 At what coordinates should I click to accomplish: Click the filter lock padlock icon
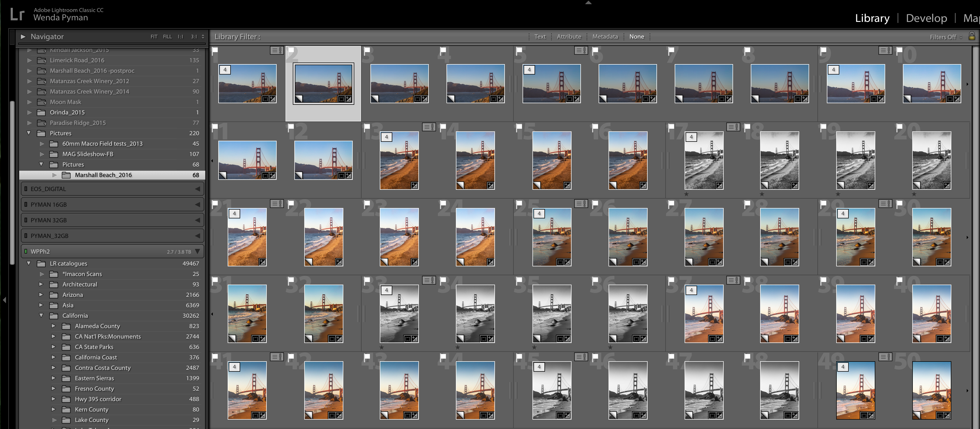coord(971,36)
